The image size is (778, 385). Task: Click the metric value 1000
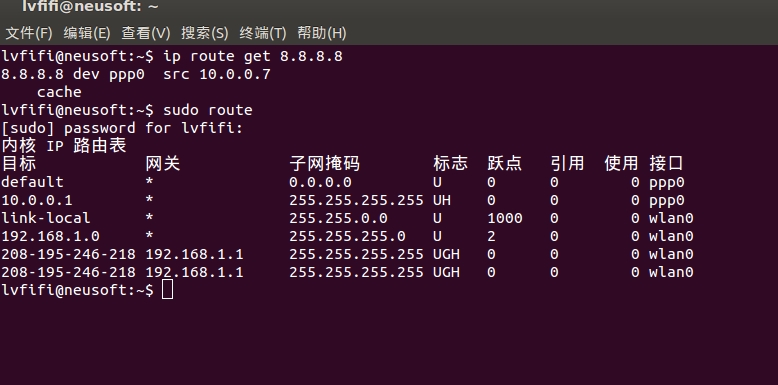505,218
